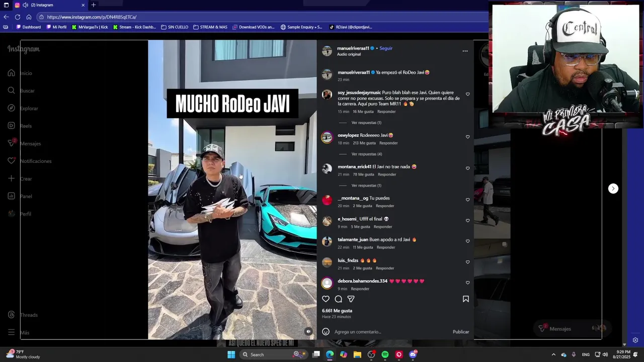This screenshot has height=362, width=644.
Task: Open SIN CUELLO bookmark folder
Action: click(x=175, y=27)
